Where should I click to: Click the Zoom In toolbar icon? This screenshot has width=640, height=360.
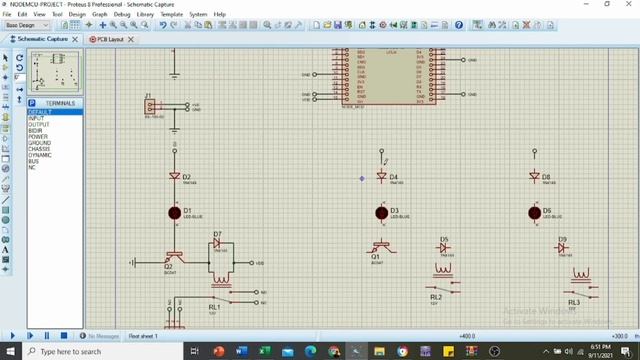pyautogui.click(x=113, y=25)
